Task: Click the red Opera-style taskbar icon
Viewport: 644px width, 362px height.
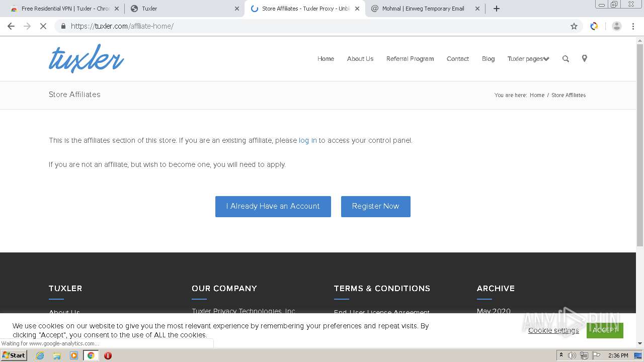Action: pos(108,355)
